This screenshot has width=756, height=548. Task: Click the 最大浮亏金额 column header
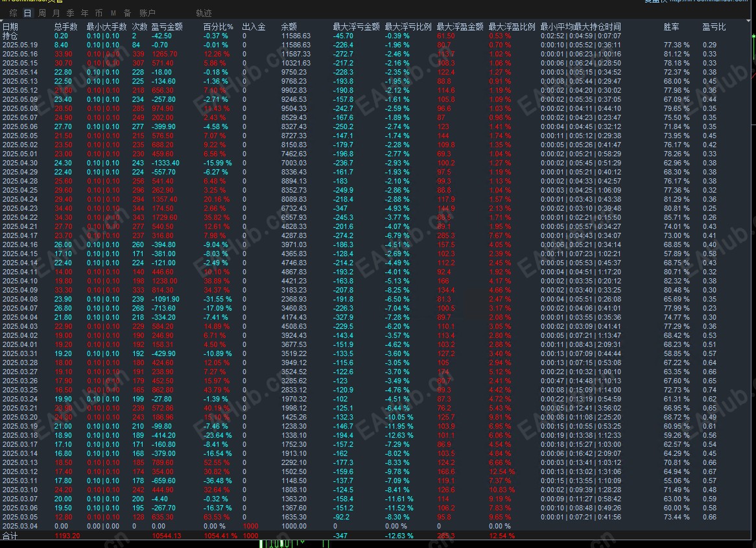357,27
